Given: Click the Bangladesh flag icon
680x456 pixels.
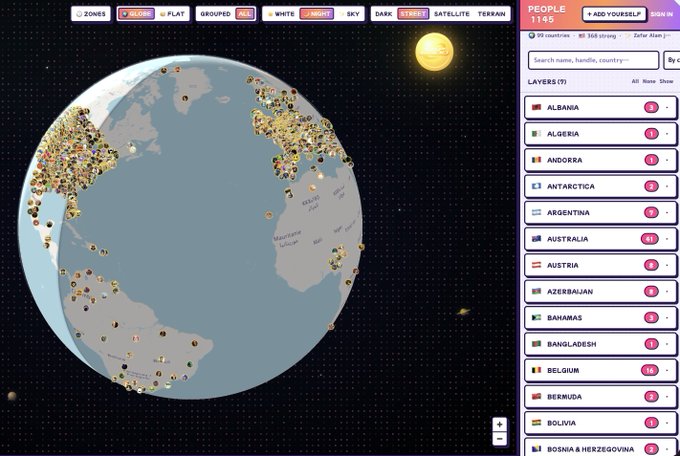Looking at the screenshot, I should pos(536,344).
